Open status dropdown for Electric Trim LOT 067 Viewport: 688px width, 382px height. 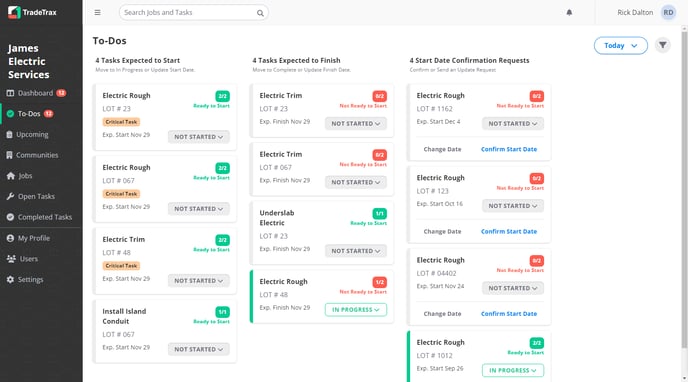point(356,182)
